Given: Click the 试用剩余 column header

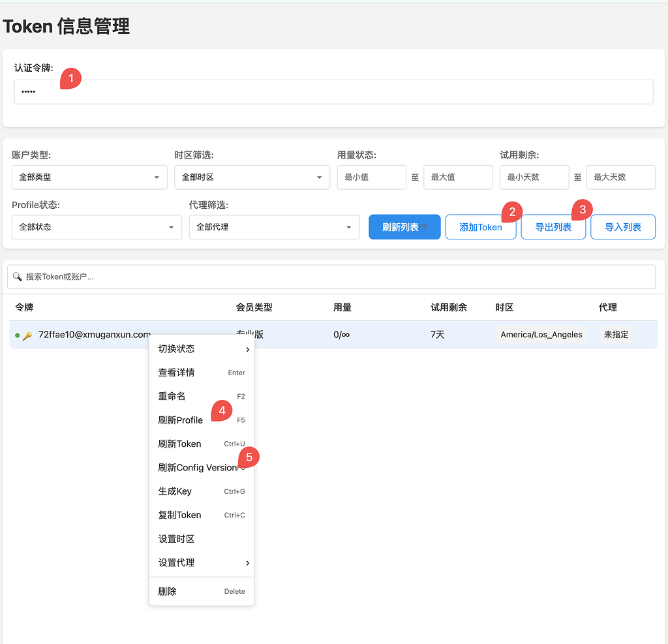Looking at the screenshot, I should pyautogui.click(x=449, y=307).
